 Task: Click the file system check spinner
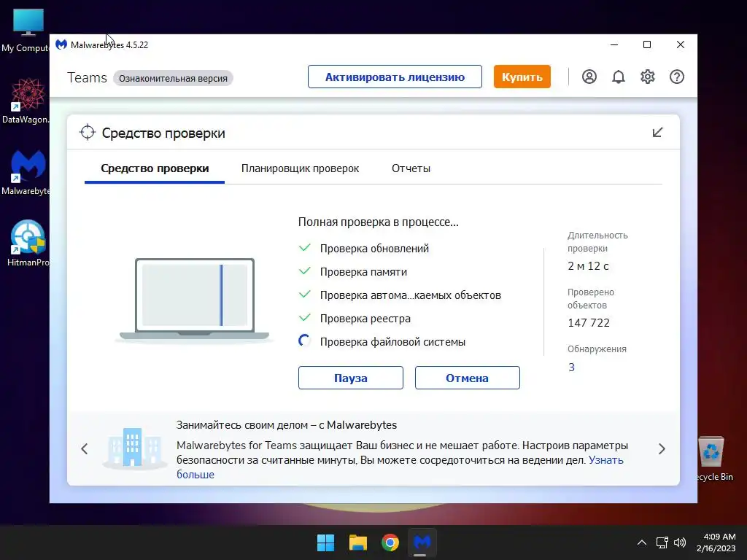tap(304, 341)
